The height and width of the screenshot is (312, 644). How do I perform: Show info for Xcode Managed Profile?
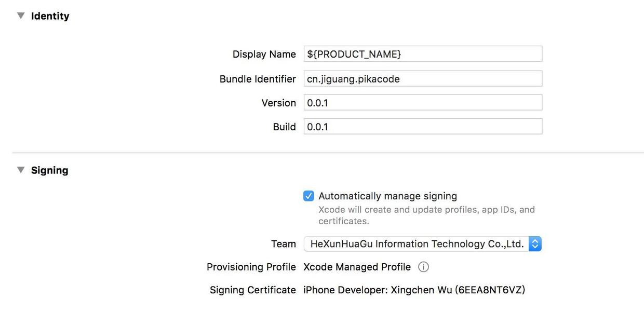tap(423, 267)
